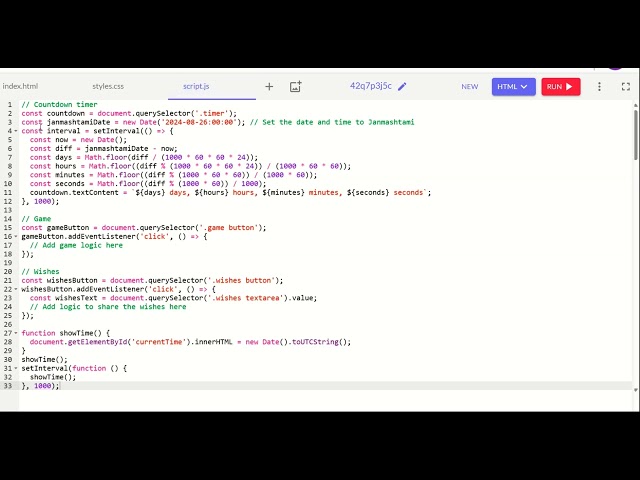Click 'function showTime()' on line 27

[x=61, y=333]
